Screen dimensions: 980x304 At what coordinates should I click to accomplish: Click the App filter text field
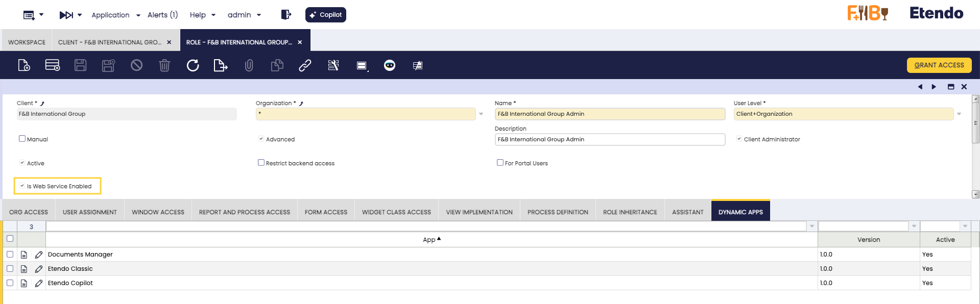pos(427,226)
